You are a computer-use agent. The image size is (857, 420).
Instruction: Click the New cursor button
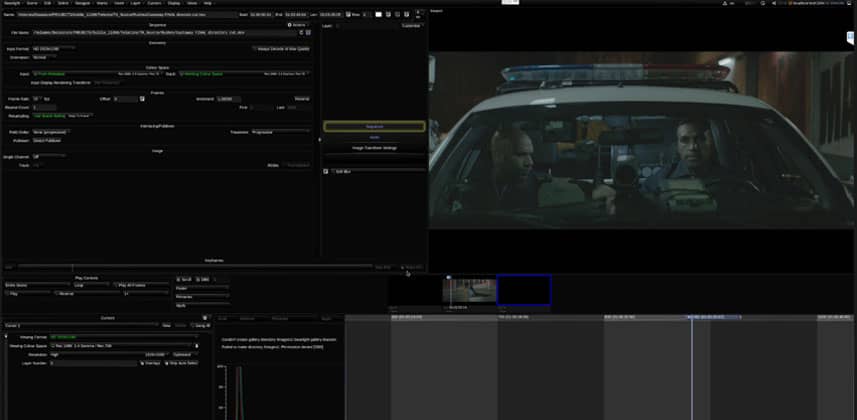click(x=167, y=325)
